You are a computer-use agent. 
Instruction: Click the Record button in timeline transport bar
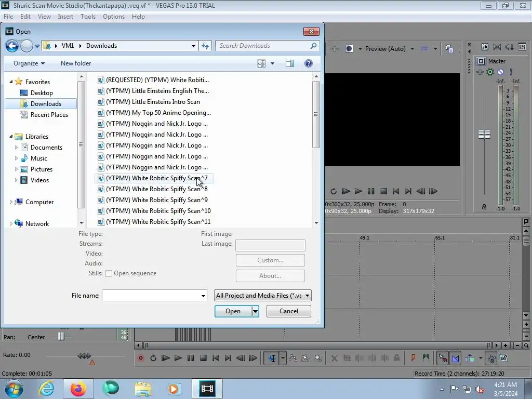140,358
